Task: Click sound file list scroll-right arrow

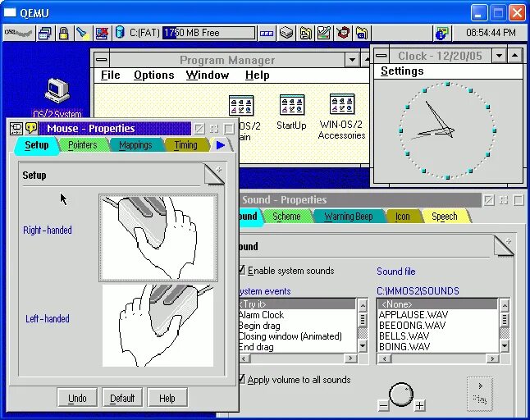Action: click(492, 358)
